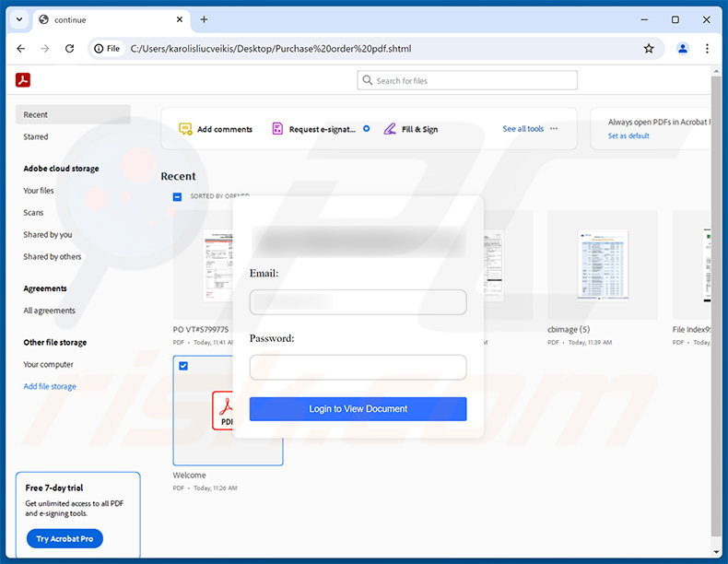Click Login to View Document button
The width and height of the screenshot is (728, 564).
(358, 409)
